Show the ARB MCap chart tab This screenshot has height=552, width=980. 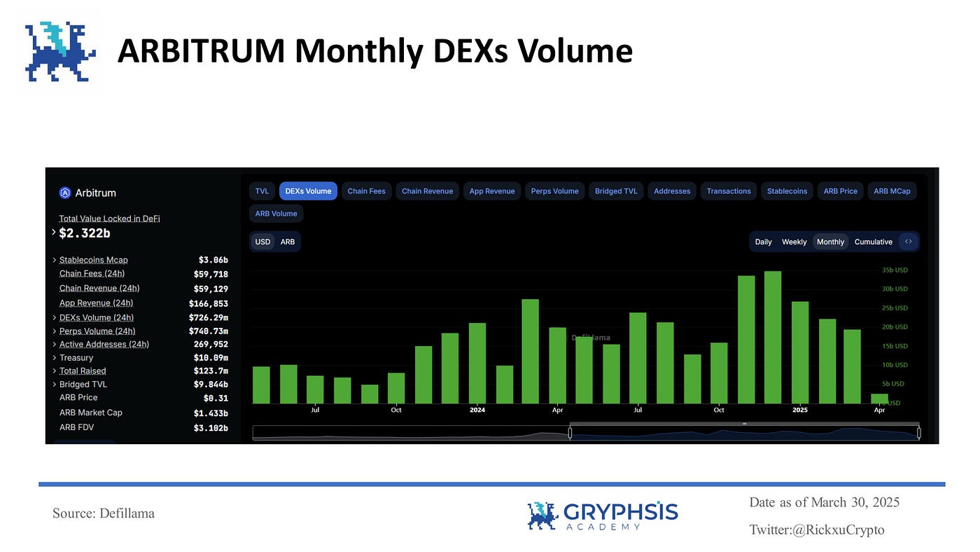[892, 191]
